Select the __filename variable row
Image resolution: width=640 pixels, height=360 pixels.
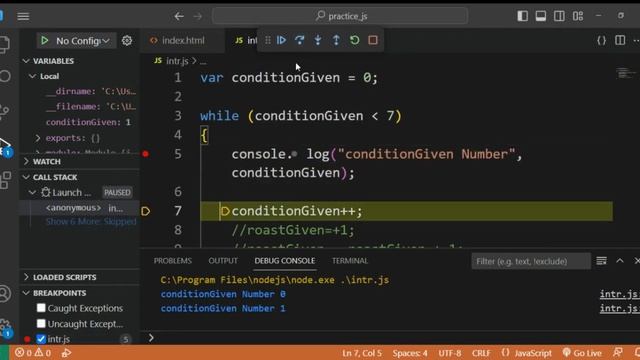(91, 107)
